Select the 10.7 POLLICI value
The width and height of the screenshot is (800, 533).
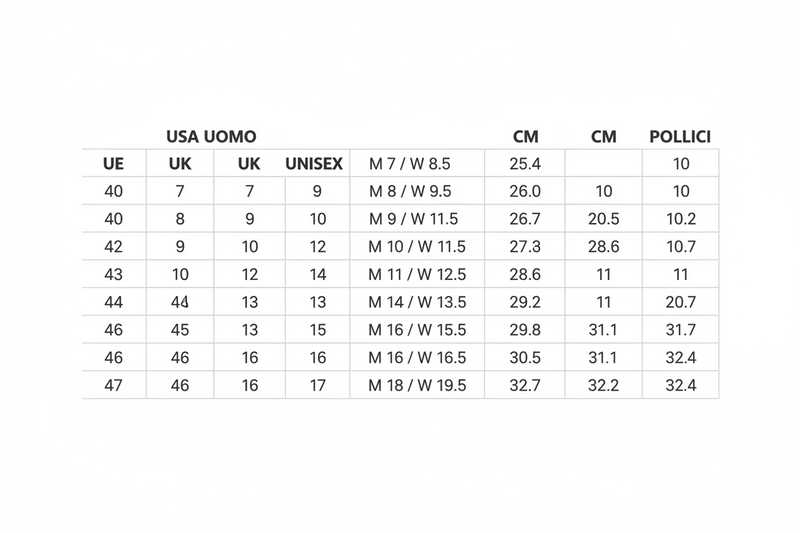681,246
